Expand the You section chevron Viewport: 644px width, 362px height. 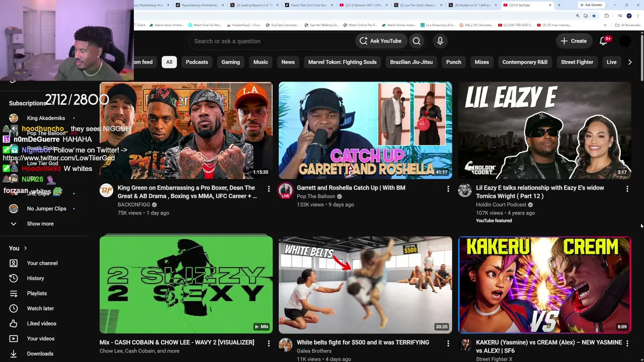(x=25, y=248)
